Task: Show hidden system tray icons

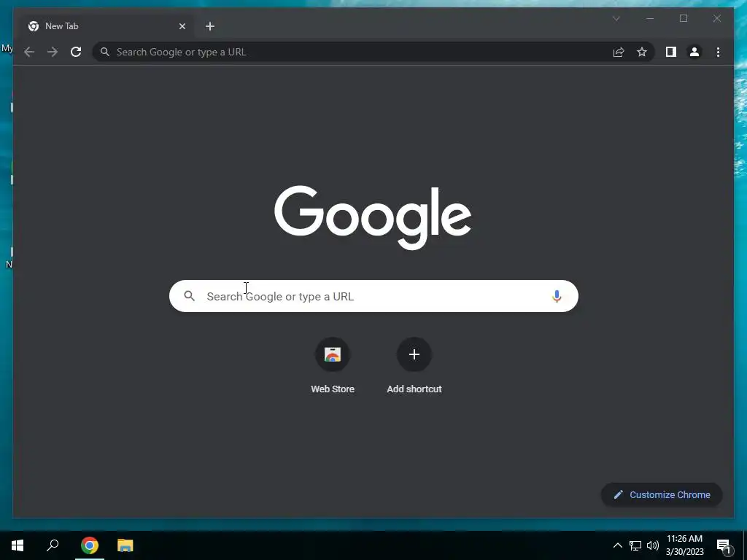Action: click(617, 545)
